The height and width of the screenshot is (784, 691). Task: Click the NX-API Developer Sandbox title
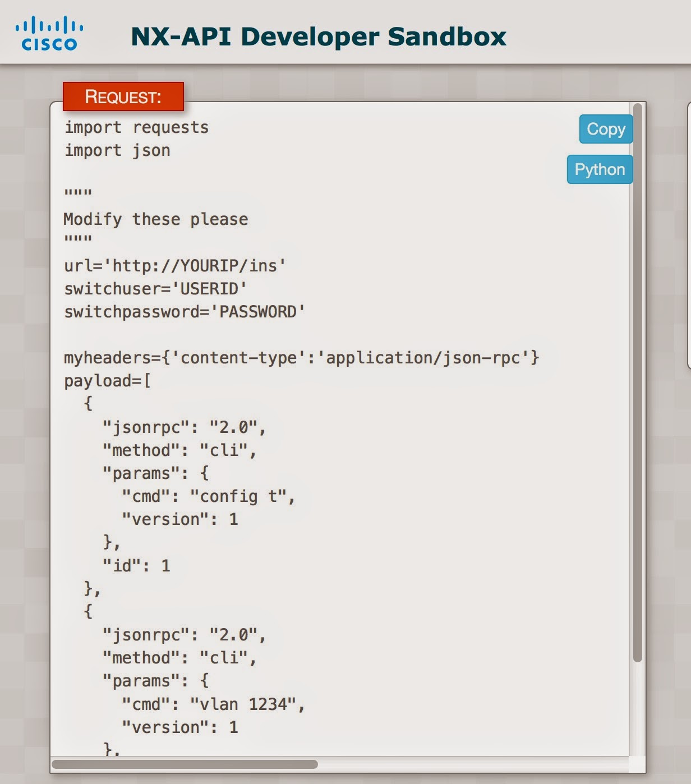pyautogui.click(x=318, y=36)
